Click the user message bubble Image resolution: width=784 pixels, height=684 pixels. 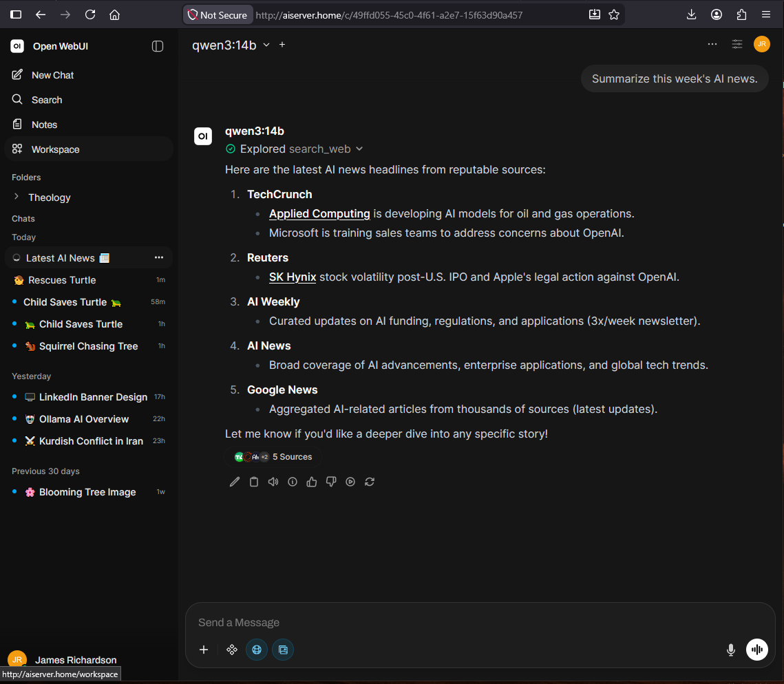click(x=675, y=78)
